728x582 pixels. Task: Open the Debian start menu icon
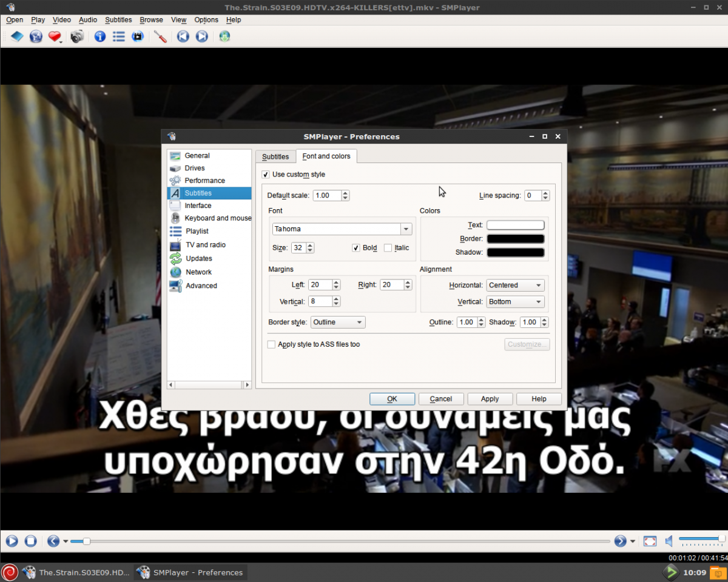(10, 572)
